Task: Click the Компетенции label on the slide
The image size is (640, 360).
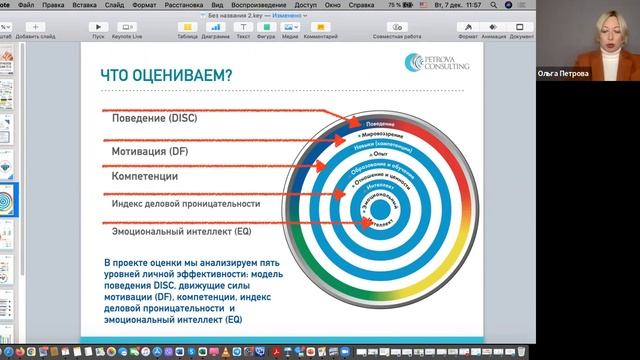Action: click(145, 176)
